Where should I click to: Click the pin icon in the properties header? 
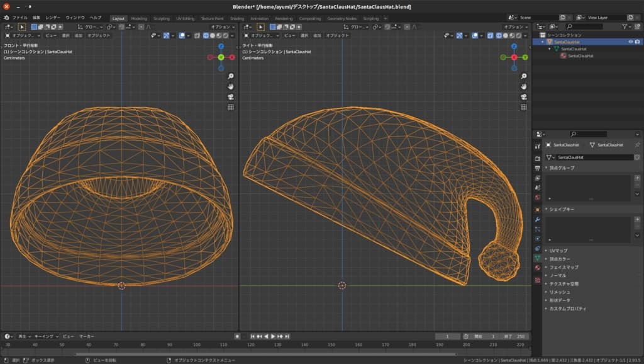[637, 145]
